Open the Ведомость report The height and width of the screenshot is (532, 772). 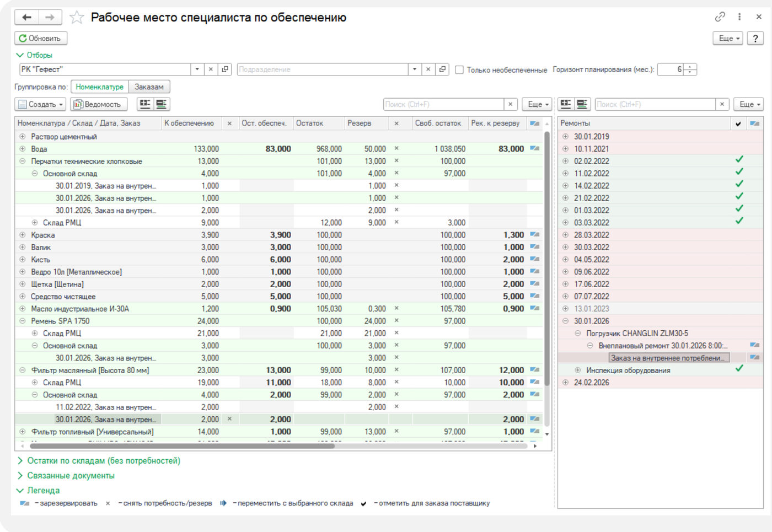tap(99, 104)
